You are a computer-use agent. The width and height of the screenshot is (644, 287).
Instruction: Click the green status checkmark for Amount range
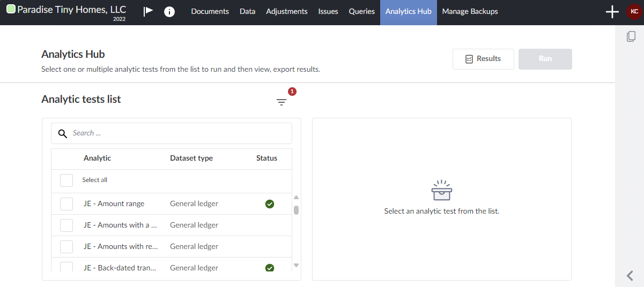tap(270, 203)
